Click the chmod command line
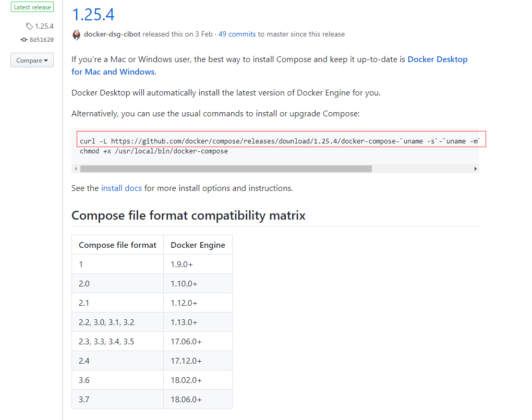The width and height of the screenshot is (532, 420). coord(154,151)
